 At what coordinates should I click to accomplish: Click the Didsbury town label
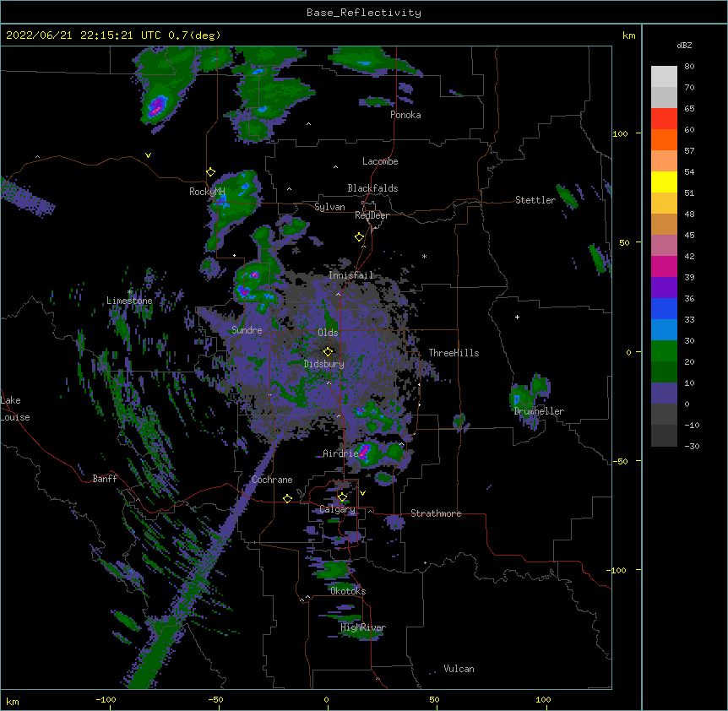click(x=324, y=364)
